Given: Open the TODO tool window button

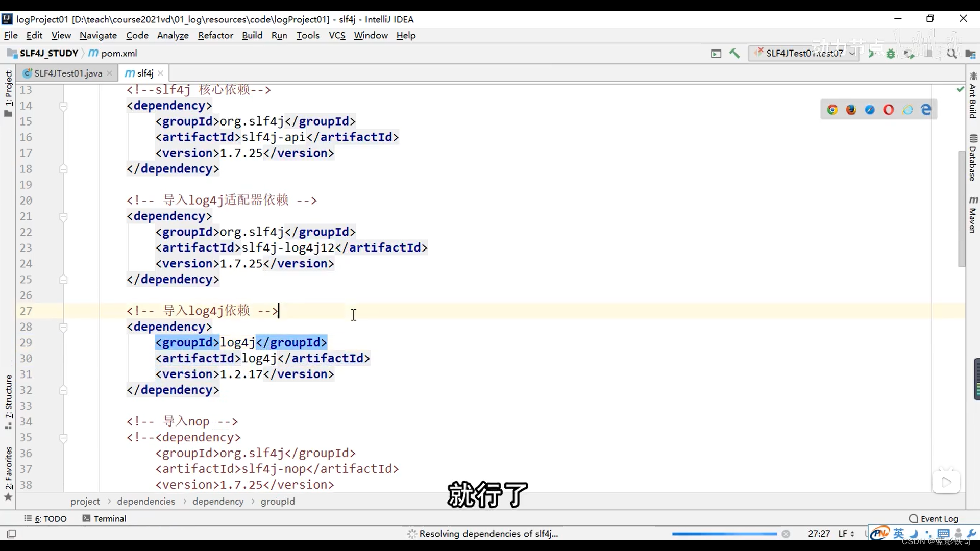Looking at the screenshot, I should [x=45, y=519].
